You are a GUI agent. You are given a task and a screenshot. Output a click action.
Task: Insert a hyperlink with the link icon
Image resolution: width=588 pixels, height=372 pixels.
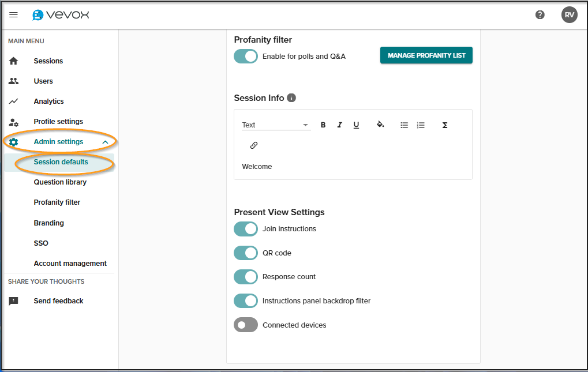click(253, 145)
